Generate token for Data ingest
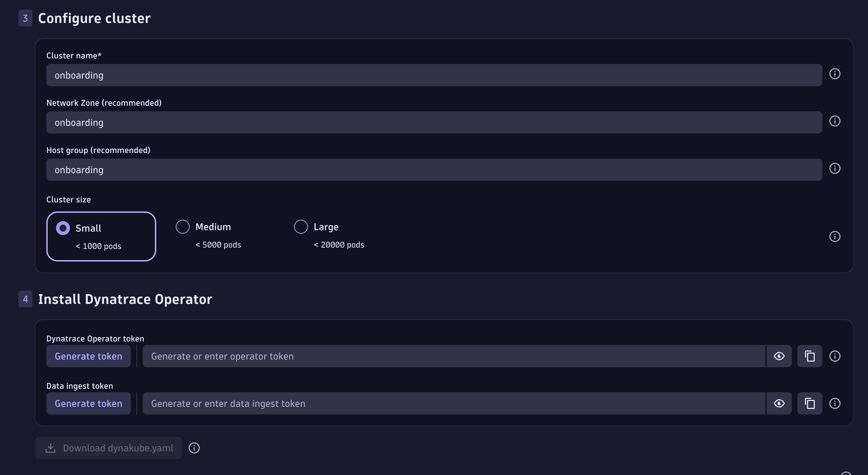 88,404
